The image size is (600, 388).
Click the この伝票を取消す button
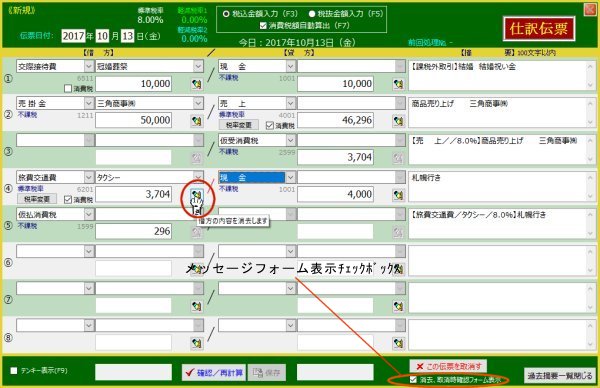(448, 366)
